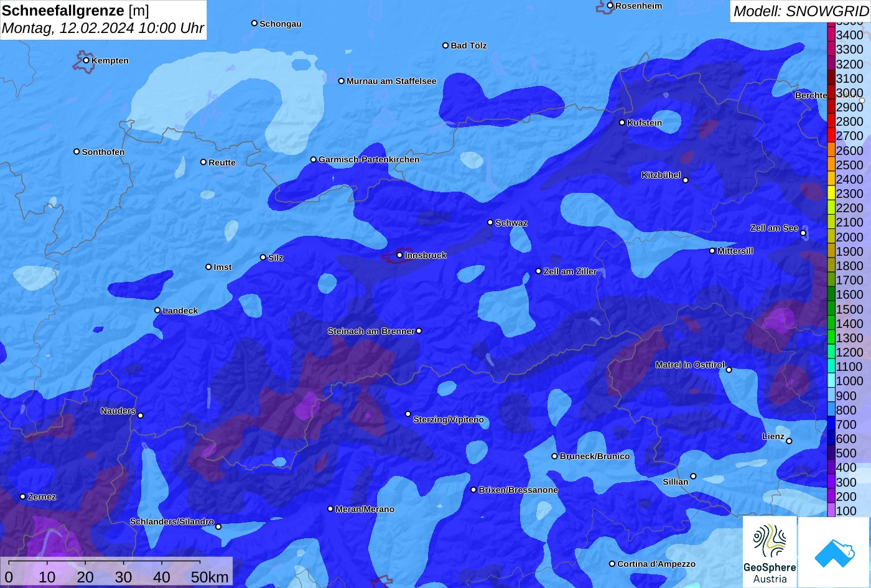Select the Zernez marker dot
871x588 pixels.
point(23,497)
